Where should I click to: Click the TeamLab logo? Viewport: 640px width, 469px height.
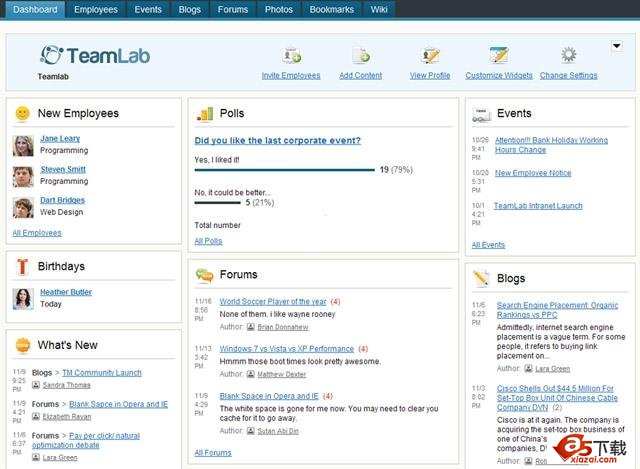(x=95, y=55)
